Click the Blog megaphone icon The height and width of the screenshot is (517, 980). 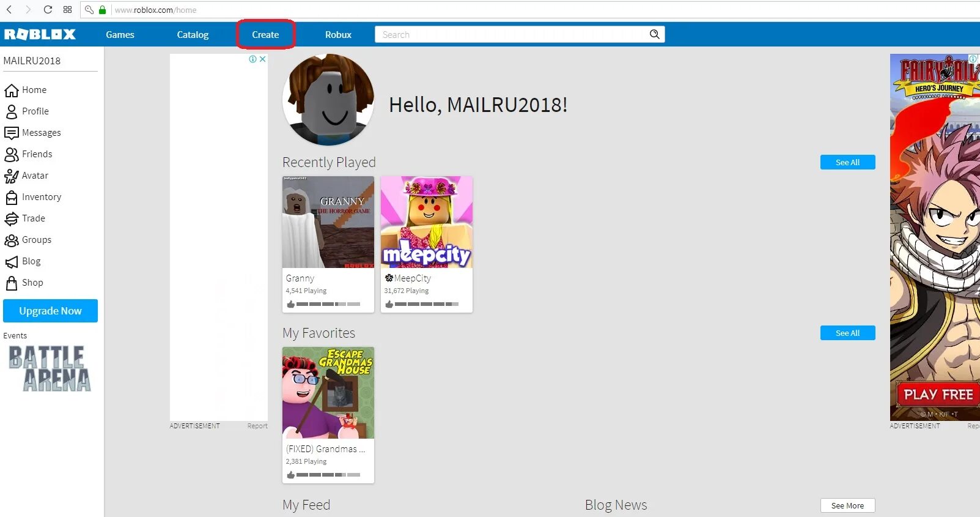(11, 262)
